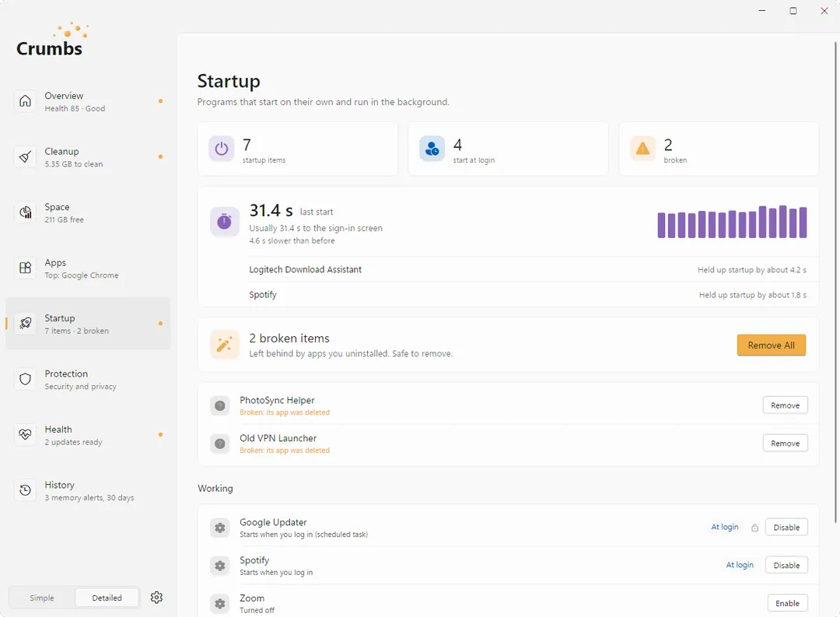Image resolution: width=840 pixels, height=617 pixels.
Task: Click the At login link for Spotify
Action: tap(740, 565)
